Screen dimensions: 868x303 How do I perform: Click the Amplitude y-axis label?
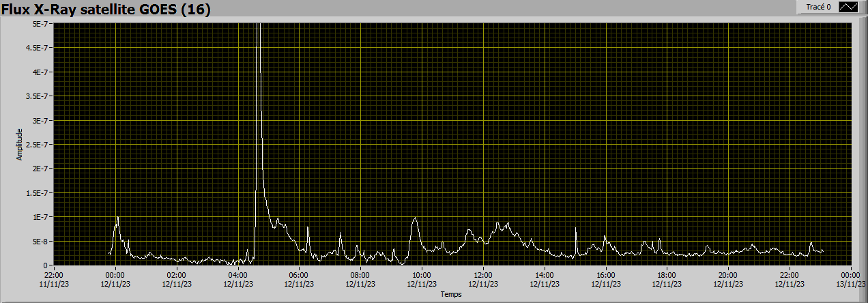pyautogui.click(x=20, y=144)
